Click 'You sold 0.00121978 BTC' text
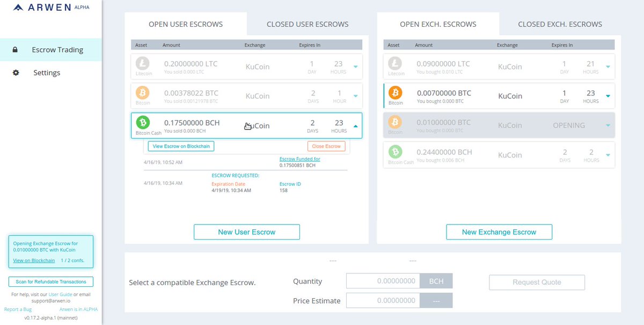Viewport: 644px width, 325px height. click(191, 101)
